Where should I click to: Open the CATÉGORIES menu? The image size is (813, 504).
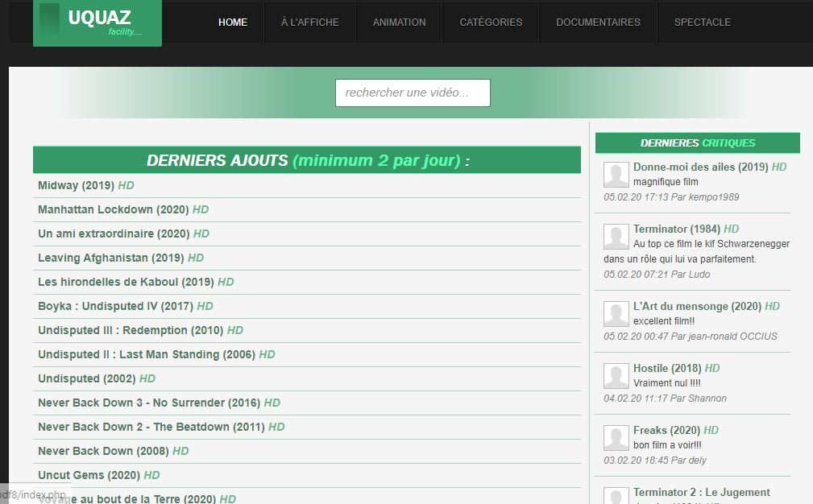[491, 23]
